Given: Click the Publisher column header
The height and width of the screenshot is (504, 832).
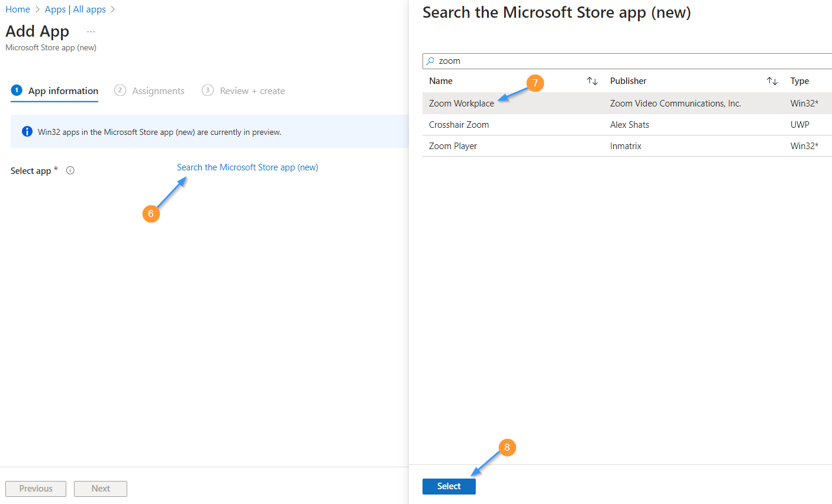Looking at the screenshot, I should pos(628,81).
